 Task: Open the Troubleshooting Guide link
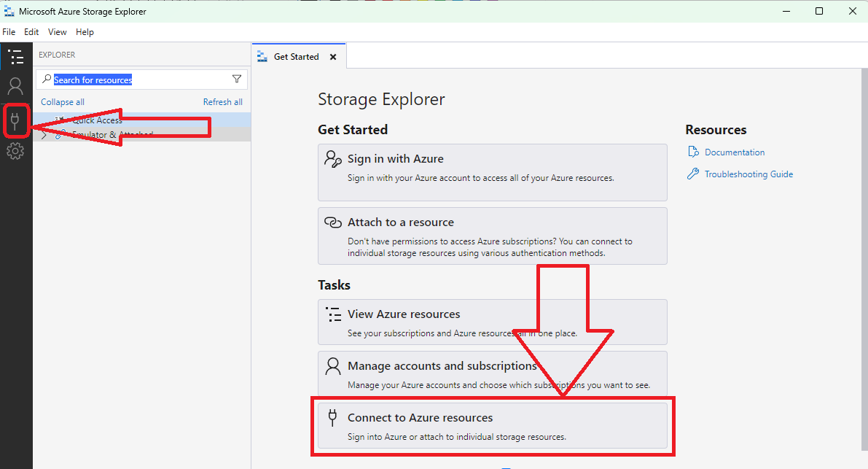748,174
